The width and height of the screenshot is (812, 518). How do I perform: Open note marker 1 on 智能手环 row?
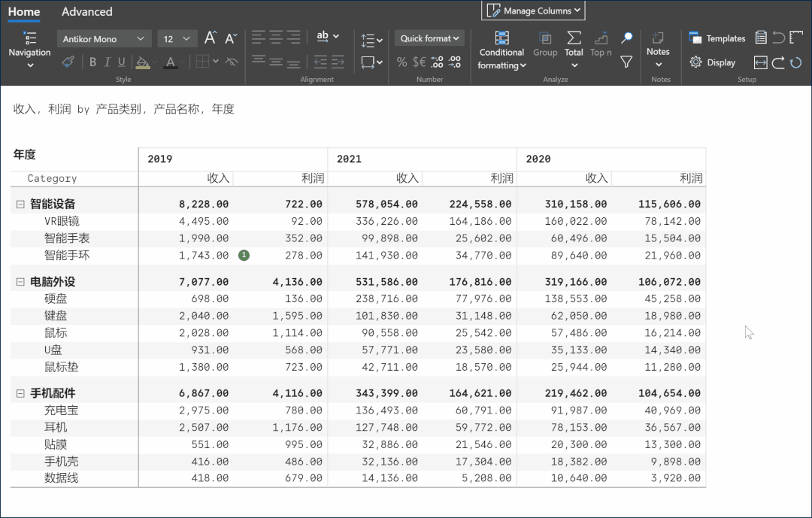(244, 255)
